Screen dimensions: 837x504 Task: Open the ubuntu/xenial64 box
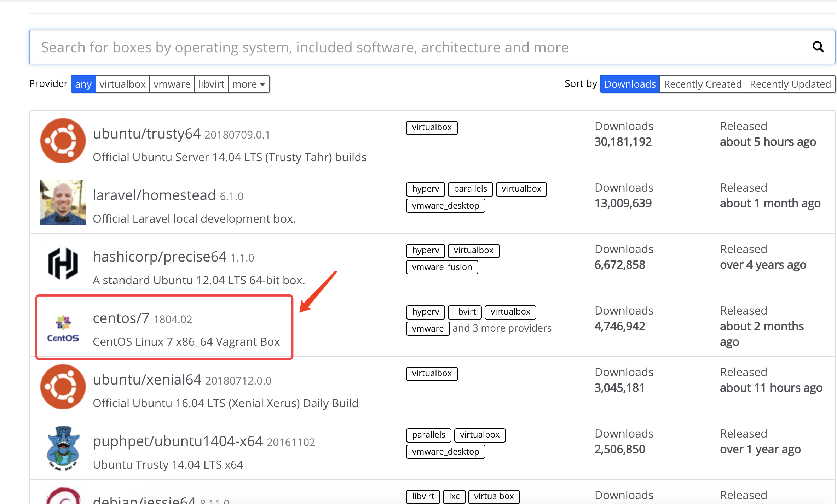(x=147, y=380)
